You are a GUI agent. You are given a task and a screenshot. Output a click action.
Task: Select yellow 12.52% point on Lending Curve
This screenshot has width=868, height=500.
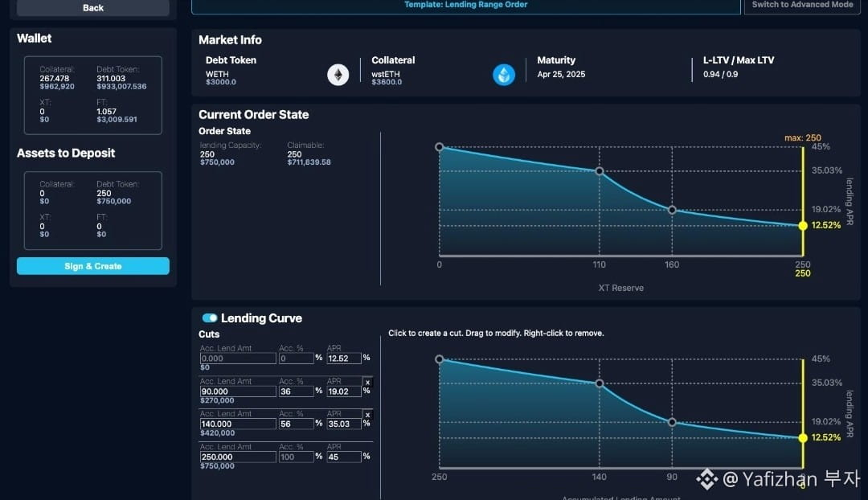click(803, 437)
